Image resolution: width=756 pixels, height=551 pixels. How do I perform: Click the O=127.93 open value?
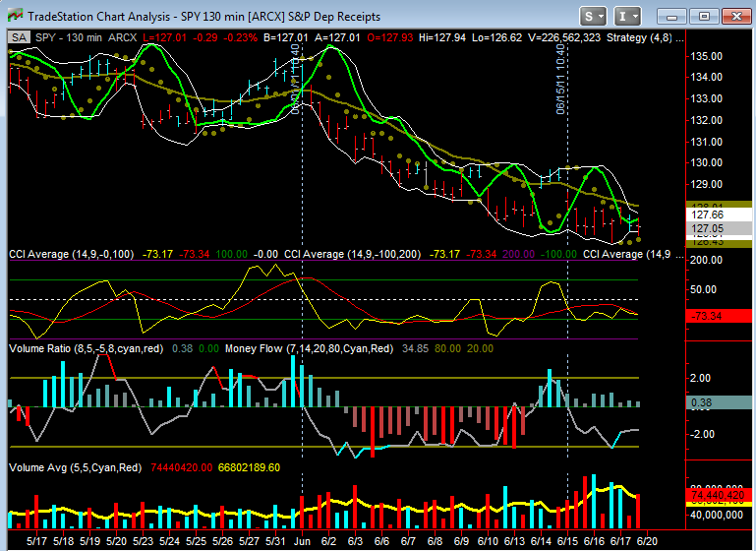tap(389, 37)
